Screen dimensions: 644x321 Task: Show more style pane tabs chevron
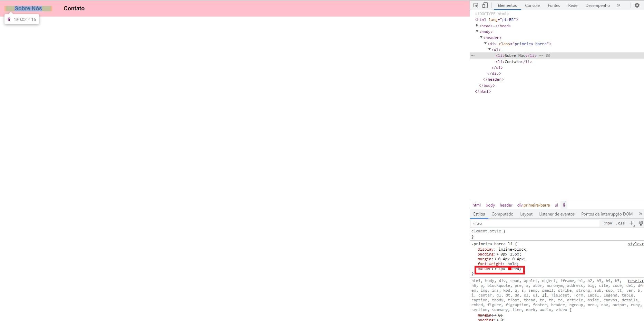click(x=641, y=214)
